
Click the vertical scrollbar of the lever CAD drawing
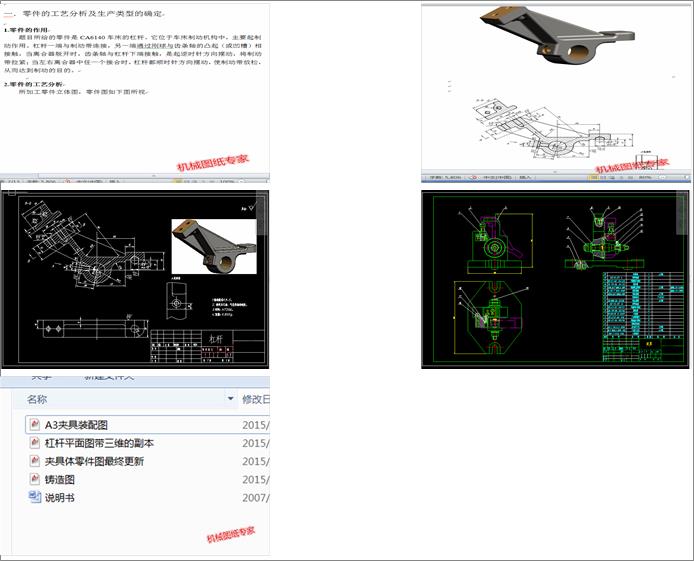(261, 214)
